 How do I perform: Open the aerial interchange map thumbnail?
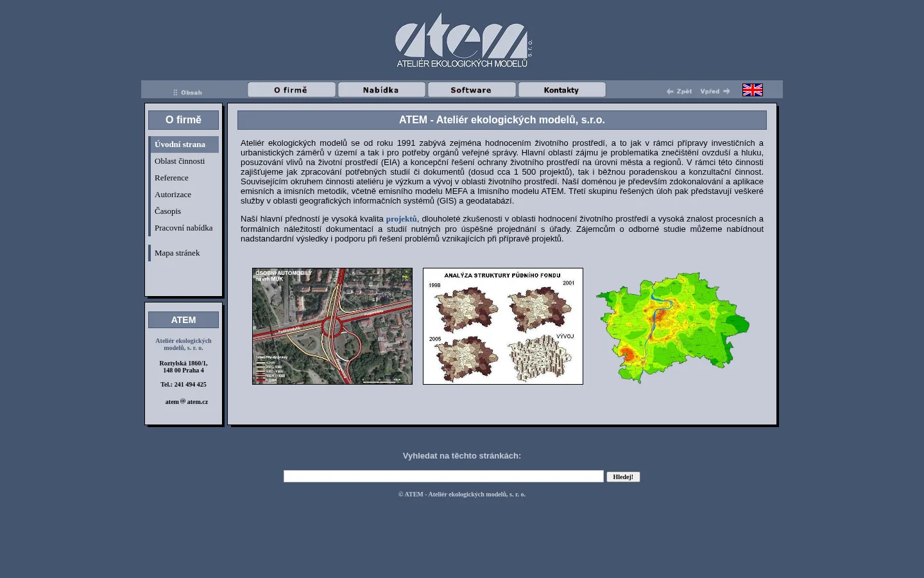(x=332, y=326)
